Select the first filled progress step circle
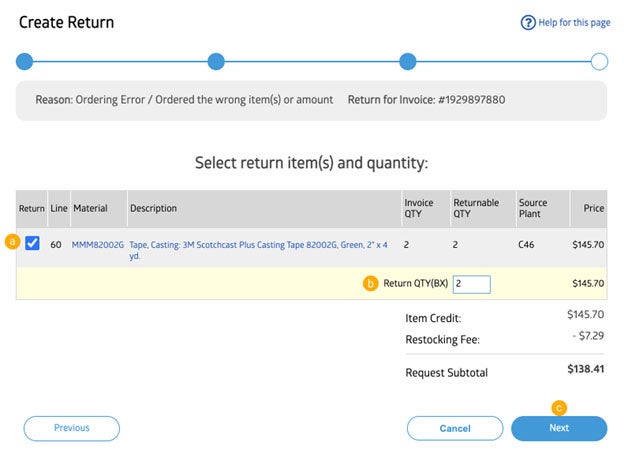 [x=25, y=62]
